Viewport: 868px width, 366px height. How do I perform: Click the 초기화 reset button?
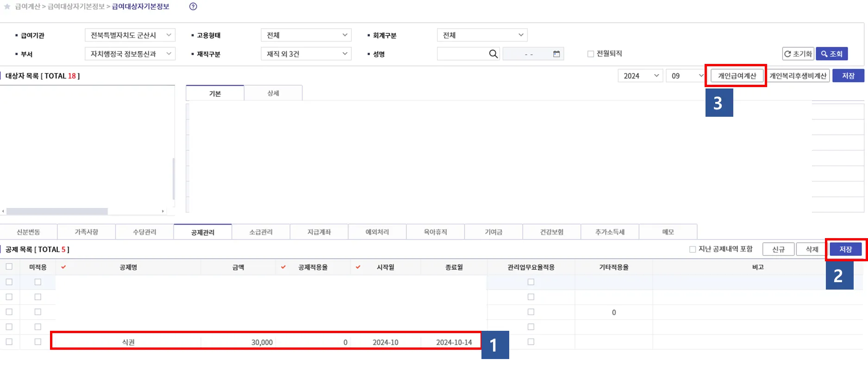click(x=798, y=54)
